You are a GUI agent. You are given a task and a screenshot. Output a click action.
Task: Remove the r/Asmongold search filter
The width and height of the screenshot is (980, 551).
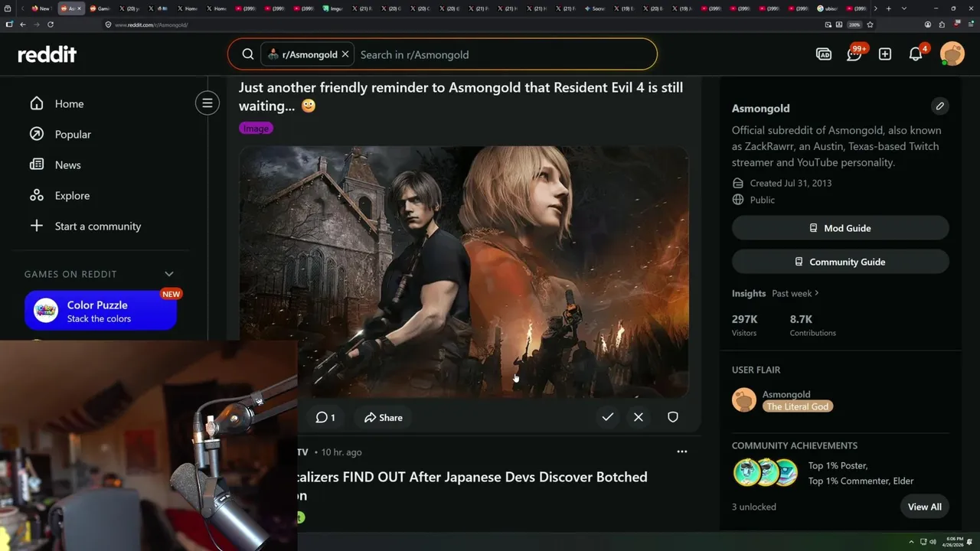point(345,54)
